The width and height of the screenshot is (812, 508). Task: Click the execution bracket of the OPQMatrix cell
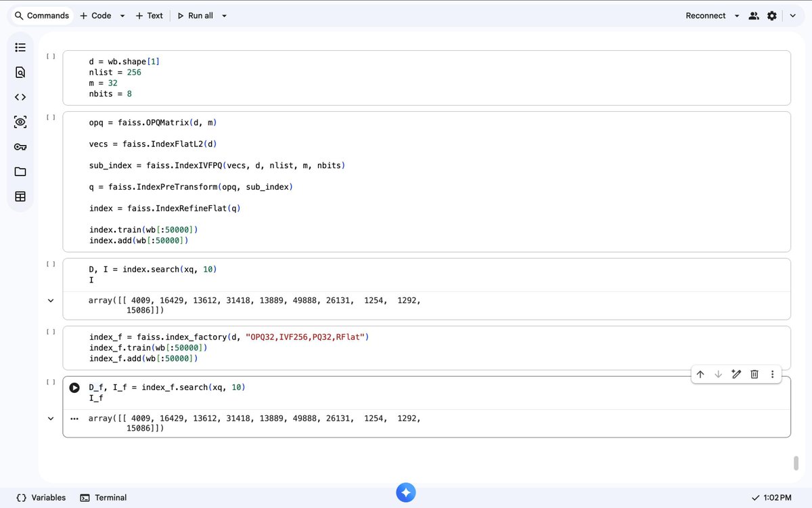(x=51, y=117)
